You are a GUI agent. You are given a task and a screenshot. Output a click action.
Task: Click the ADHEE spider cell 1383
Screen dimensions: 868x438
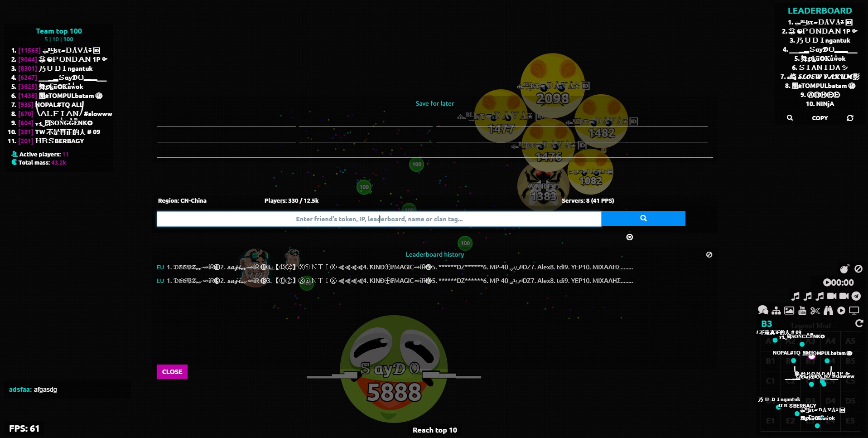pyautogui.click(x=543, y=187)
